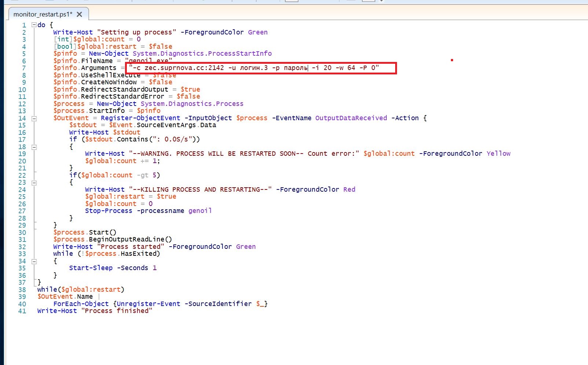Click the Start-Sleep cmdlet
The image size is (588, 365).
[91, 268]
